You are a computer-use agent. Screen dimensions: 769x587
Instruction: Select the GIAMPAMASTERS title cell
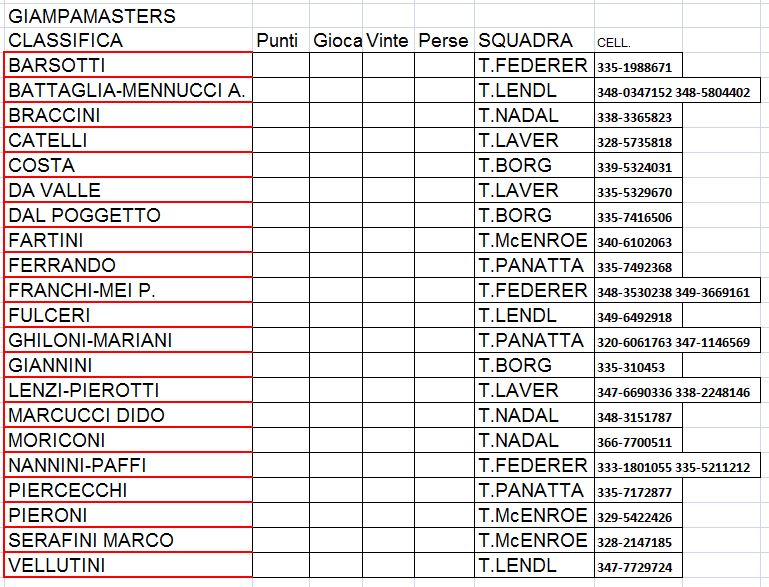[x=92, y=16]
